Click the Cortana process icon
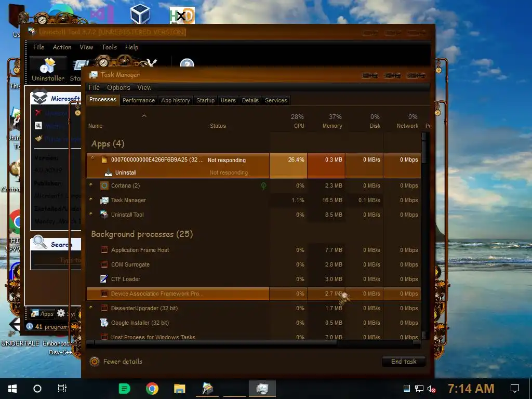Viewport: 532px width, 399px height. [x=104, y=185]
